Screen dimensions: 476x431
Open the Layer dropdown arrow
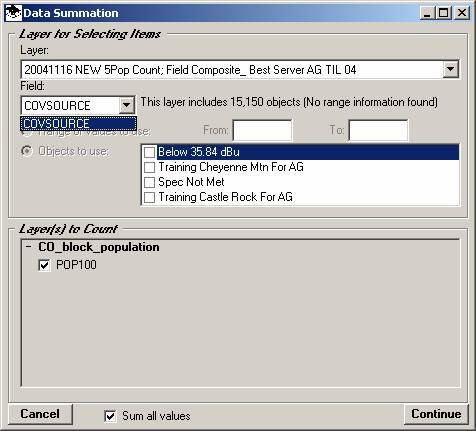click(x=450, y=70)
